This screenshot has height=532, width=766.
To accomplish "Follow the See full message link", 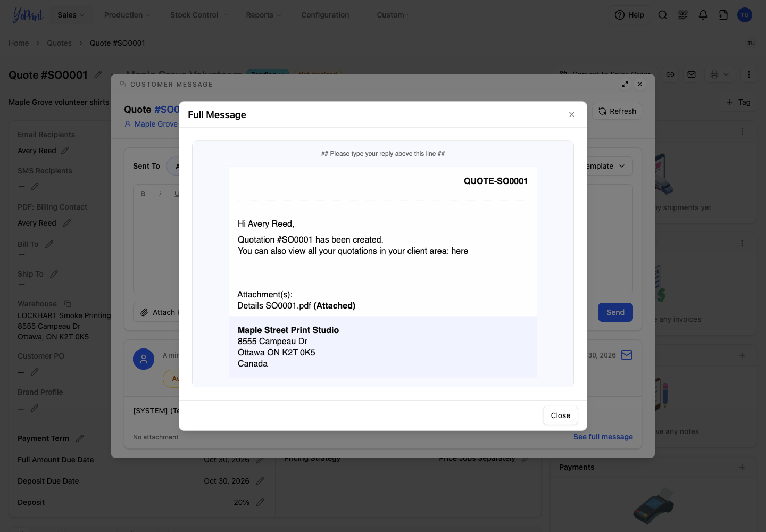I will tap(603, 437).
